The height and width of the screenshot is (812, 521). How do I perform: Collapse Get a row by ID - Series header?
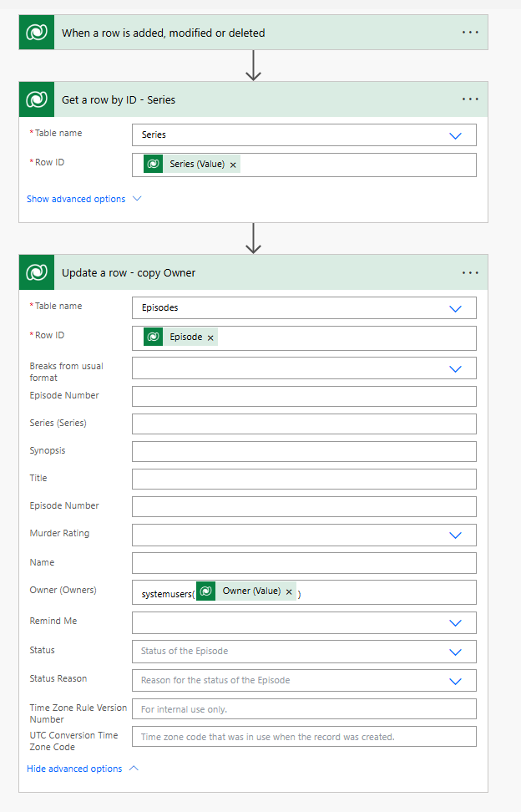[x=254, y=99]
